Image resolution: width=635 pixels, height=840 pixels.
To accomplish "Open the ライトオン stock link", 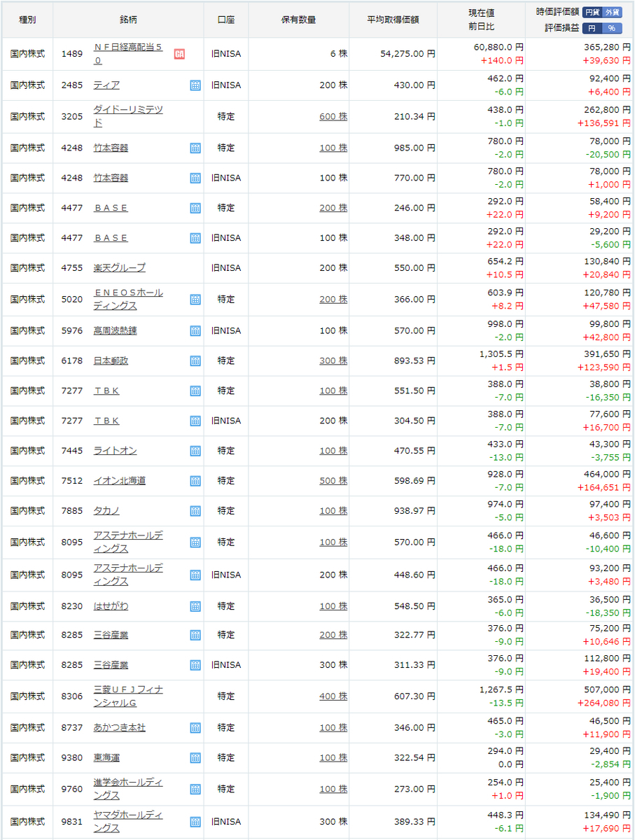I will 116,451.
